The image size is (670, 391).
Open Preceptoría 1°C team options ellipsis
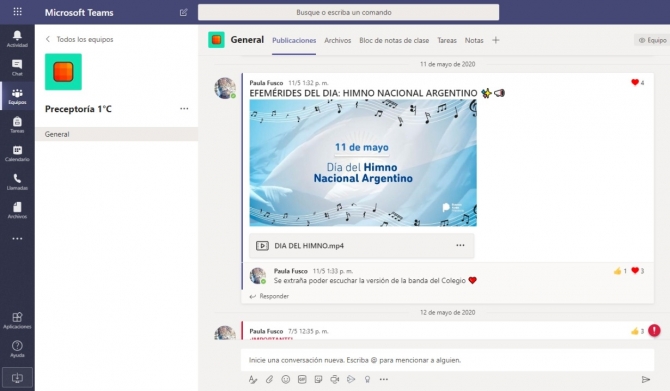click(184, 109)
